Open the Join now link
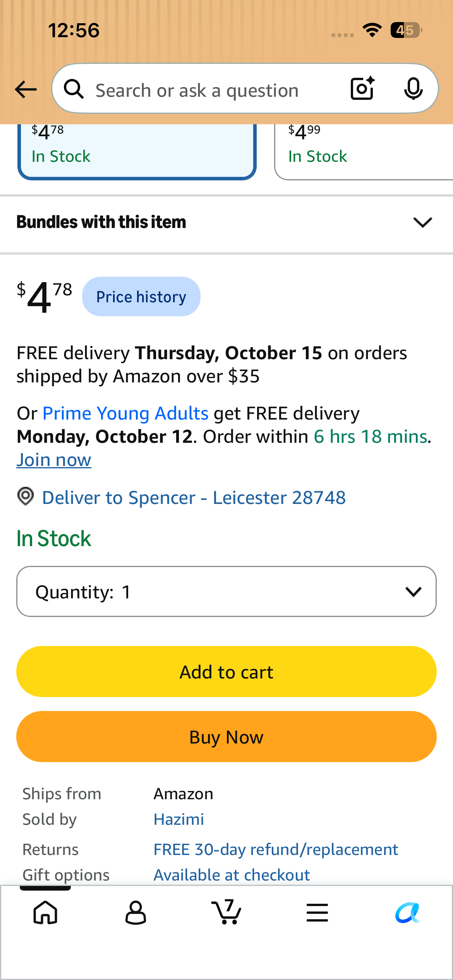 click(54, 460)
